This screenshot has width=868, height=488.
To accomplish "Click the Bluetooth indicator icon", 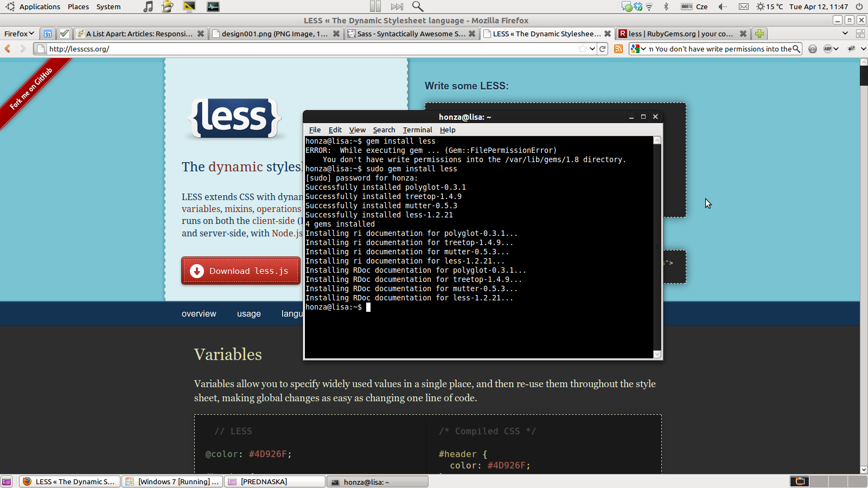I will (666, 7).
